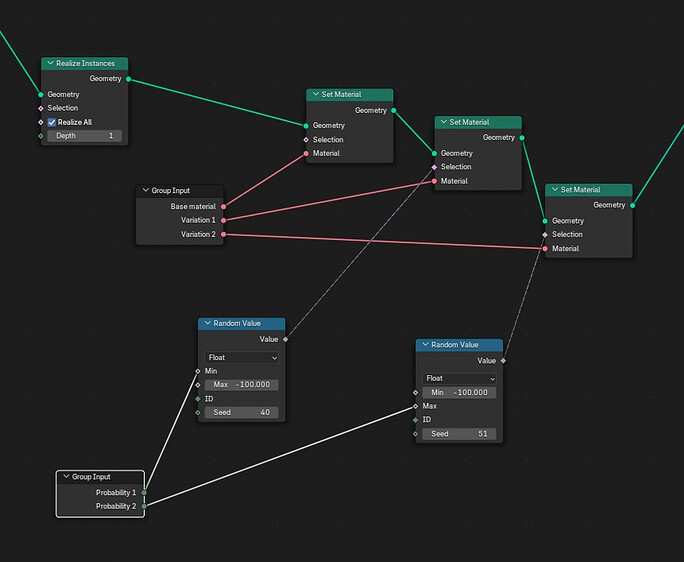
Task: Click the Base material output socket
Action: coord(223,206)
